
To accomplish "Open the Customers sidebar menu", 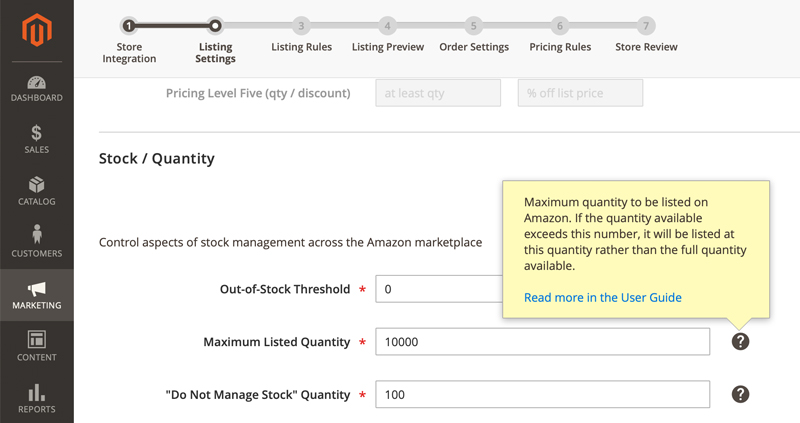I will (x=37, y=242).
